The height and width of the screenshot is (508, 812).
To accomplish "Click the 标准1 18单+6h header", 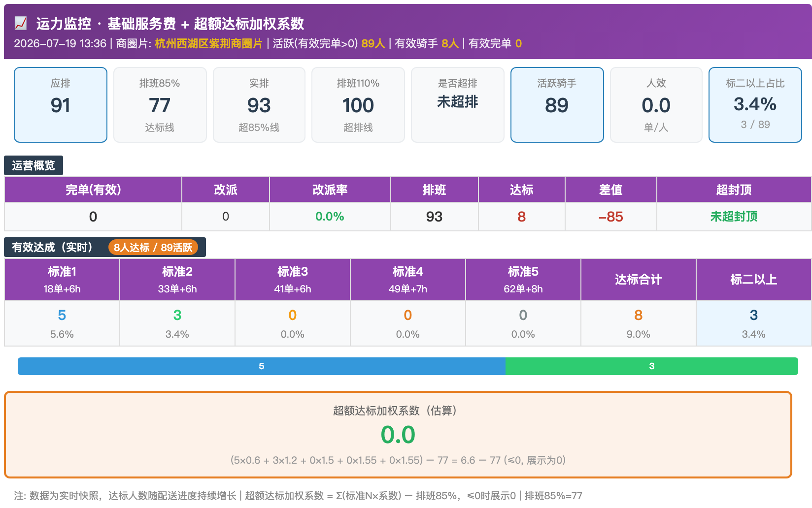I will [x=62, y=280].
